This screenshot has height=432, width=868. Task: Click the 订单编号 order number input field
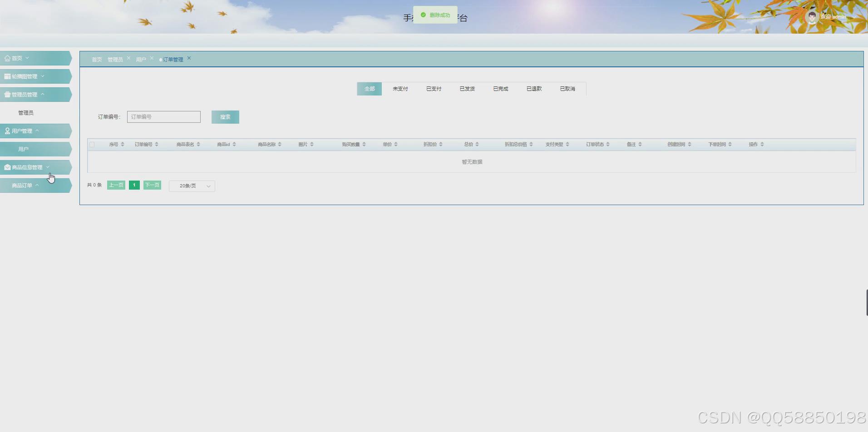tap(163, 117)
